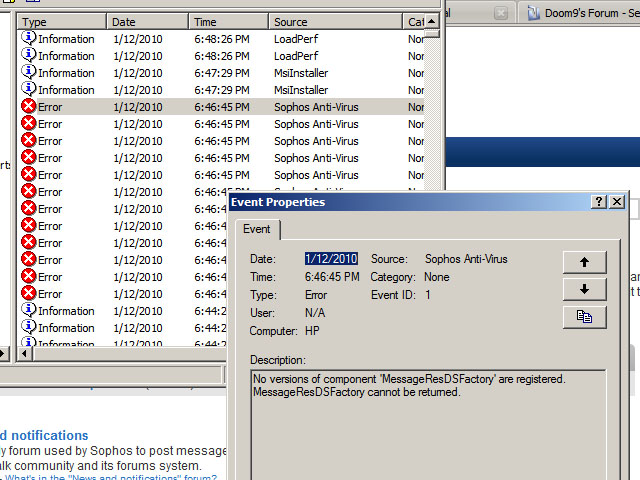Show next event with the down arrow button

click(584, 289)
